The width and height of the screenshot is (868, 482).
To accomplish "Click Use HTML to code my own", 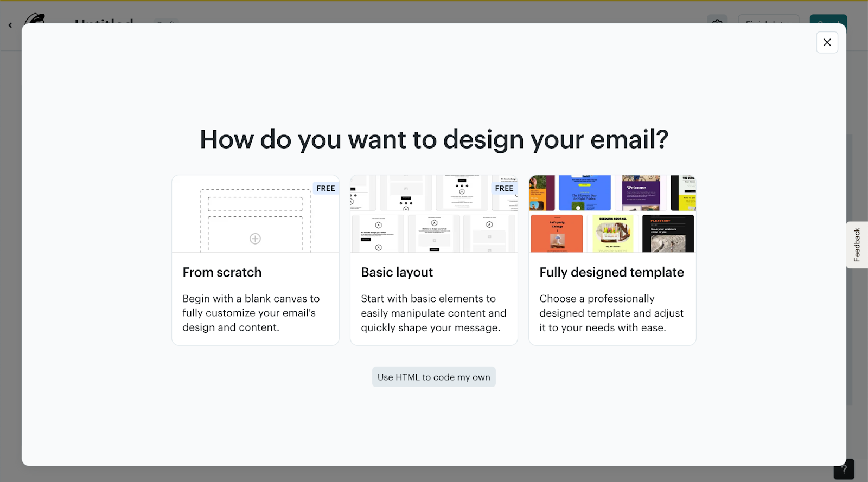I will (x=433, y=377).
